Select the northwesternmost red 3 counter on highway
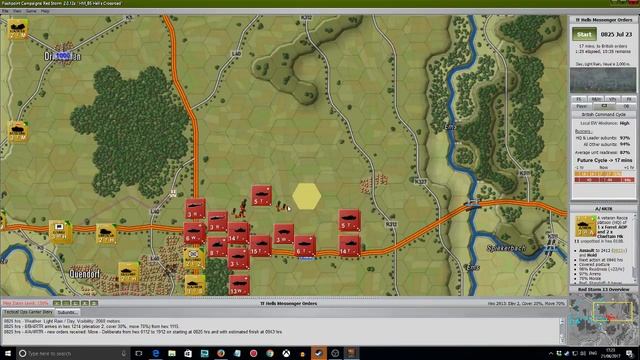Viewport: 640px width, 360px height. 196,209
